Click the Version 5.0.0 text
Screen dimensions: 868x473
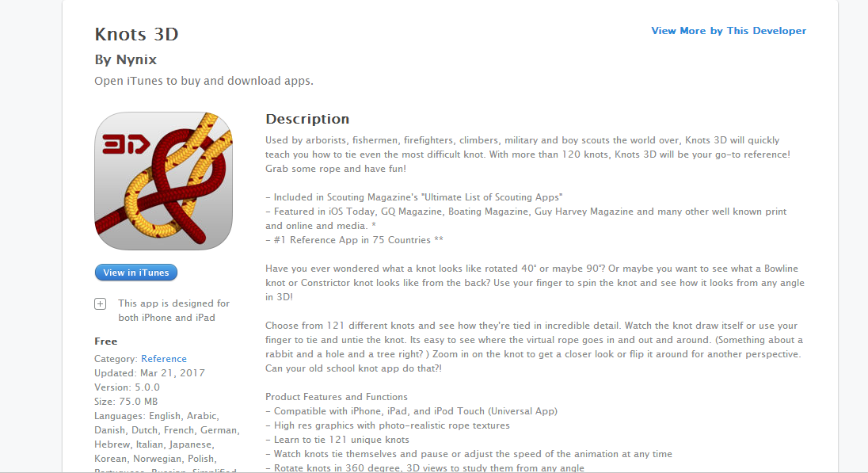pos(127,387)
